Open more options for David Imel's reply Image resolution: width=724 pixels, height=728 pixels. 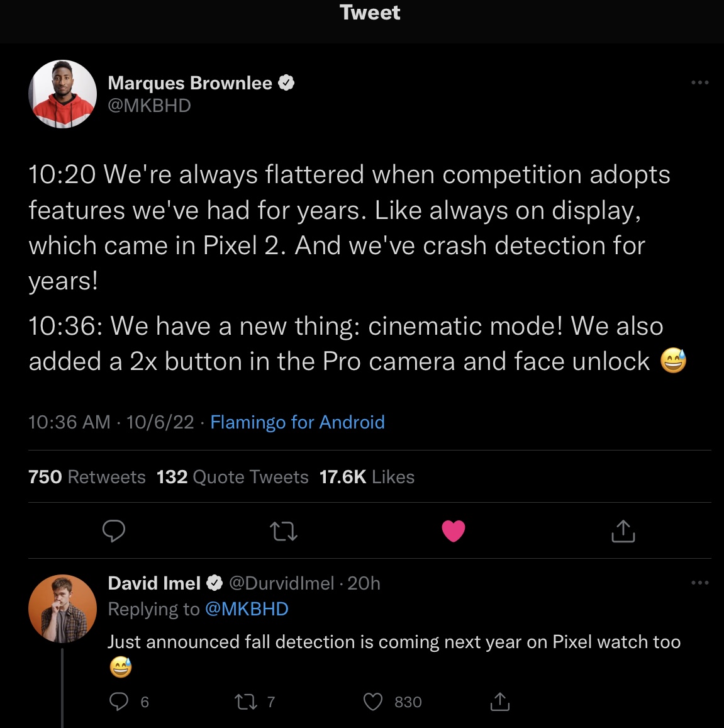[699, 583]
